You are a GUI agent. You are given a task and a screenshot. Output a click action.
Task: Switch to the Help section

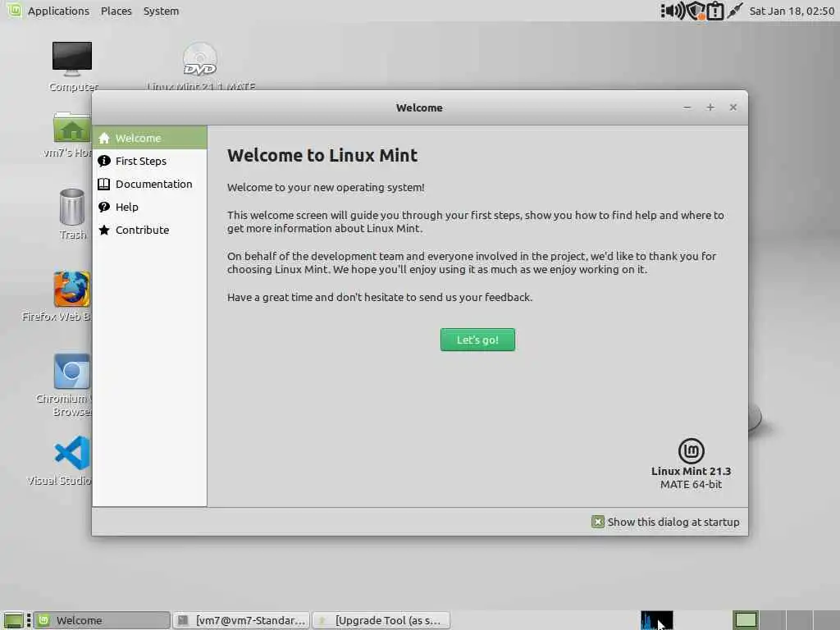point(149,207)
